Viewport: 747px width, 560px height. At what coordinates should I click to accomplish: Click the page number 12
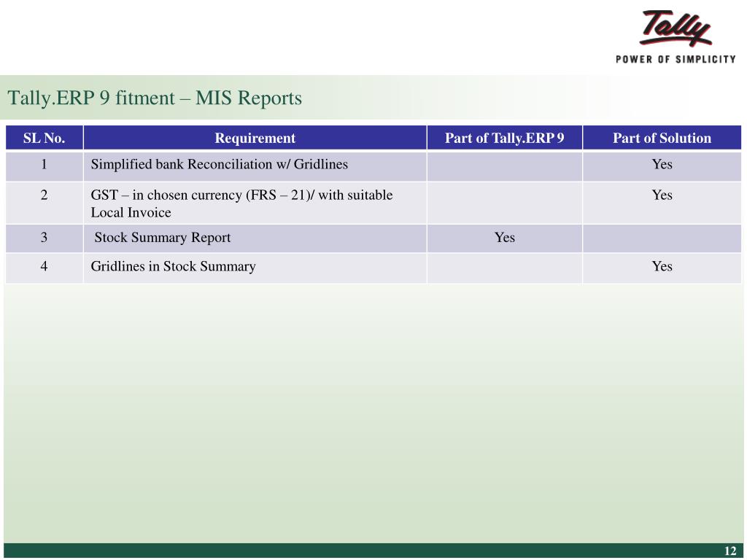click(729, 551)
